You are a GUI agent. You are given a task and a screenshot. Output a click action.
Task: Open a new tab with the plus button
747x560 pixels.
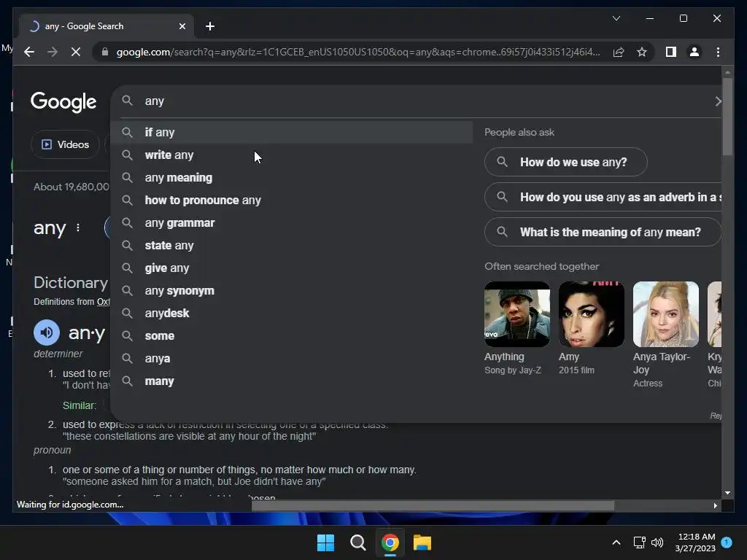click(209, 26)
